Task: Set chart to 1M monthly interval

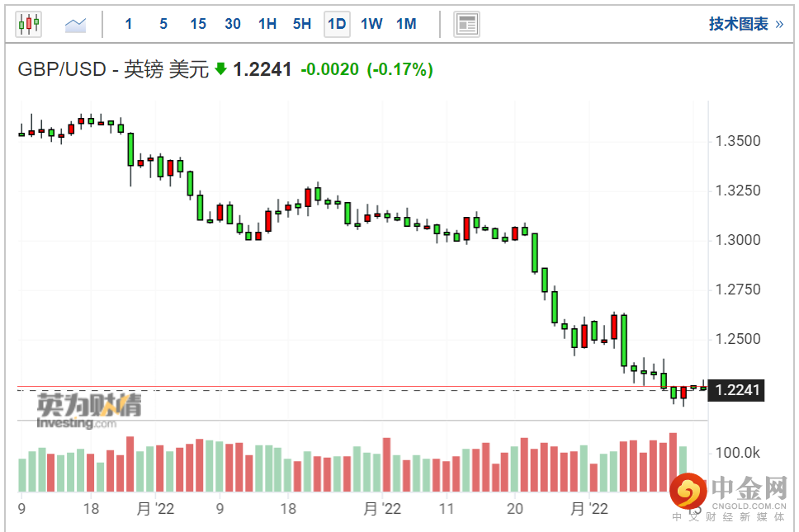Action: click(406, 24)
